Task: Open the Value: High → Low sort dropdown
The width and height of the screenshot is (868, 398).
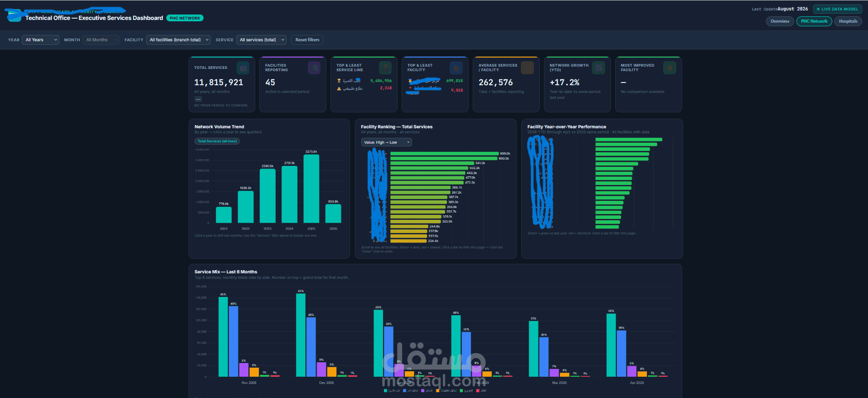Action: [x=386, y=142]
